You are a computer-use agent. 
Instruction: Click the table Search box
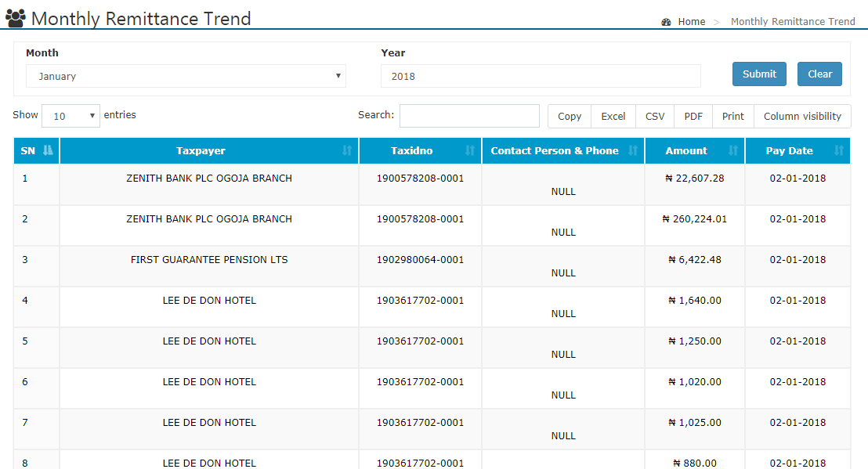469,116
